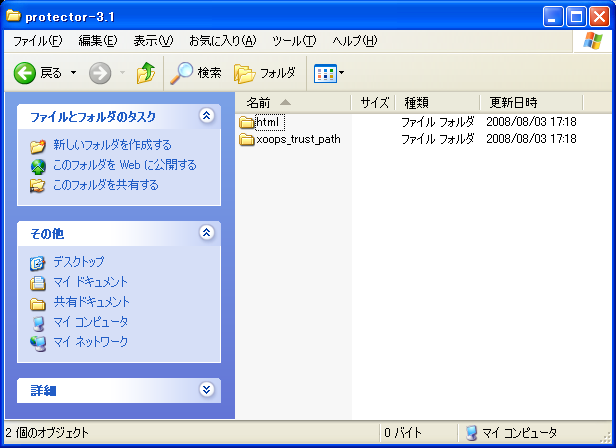This screenshot has height=448, width=616.
Task: Click the window resize grip
Action: [x=607, y=437]
